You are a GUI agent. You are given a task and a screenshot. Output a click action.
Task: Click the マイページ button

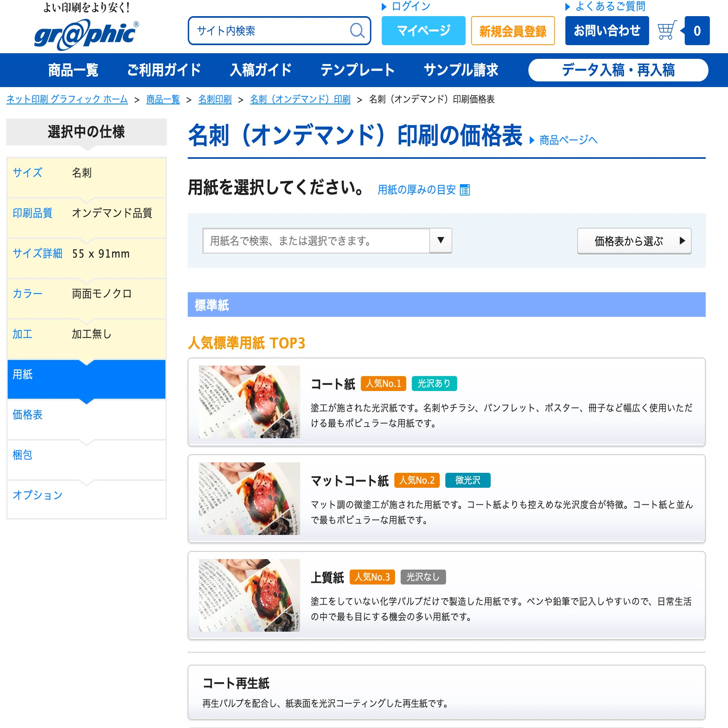click(x=423, y=31)
